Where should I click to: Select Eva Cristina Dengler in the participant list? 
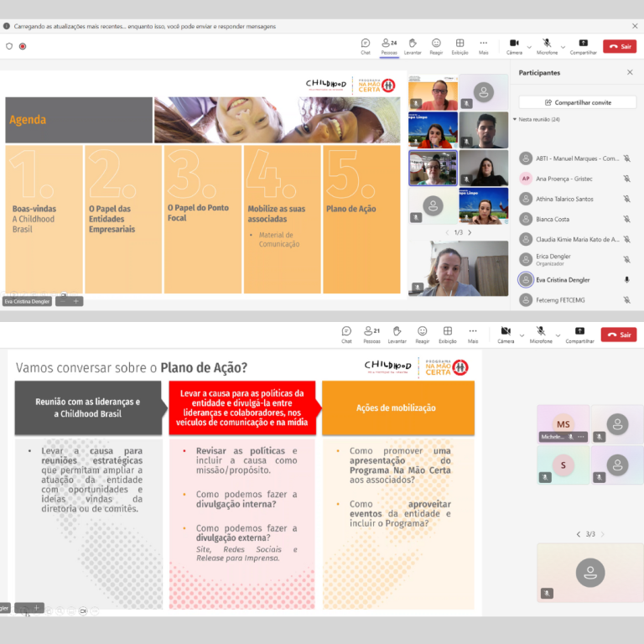[577, 280]
